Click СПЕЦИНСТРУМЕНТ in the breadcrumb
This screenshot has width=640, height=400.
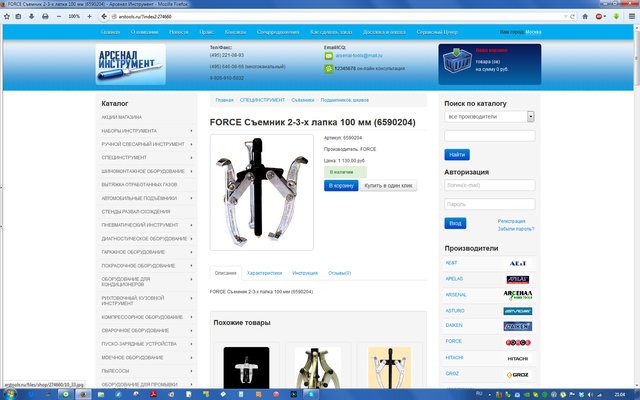click(262, 100)
